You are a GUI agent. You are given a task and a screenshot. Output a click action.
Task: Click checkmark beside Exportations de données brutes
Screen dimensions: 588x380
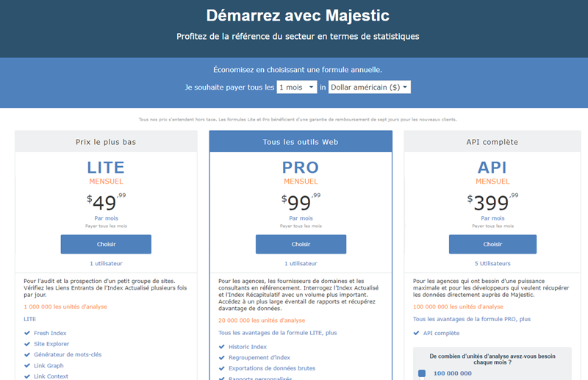222,368
